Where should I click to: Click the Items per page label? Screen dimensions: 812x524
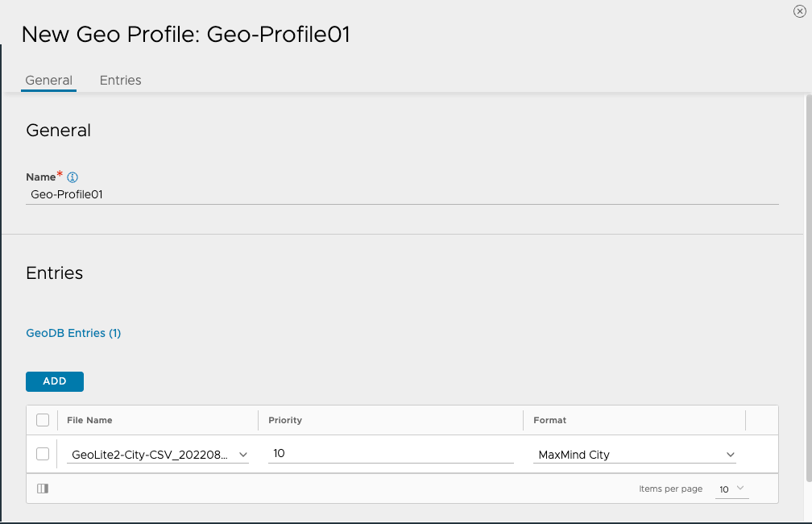click(x=670, y=489)
